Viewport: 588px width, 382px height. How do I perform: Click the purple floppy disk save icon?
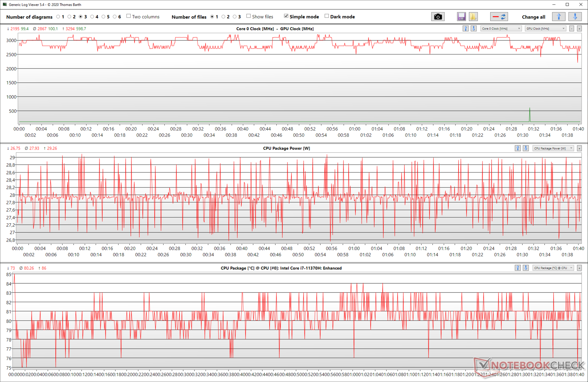coord(461,17)
